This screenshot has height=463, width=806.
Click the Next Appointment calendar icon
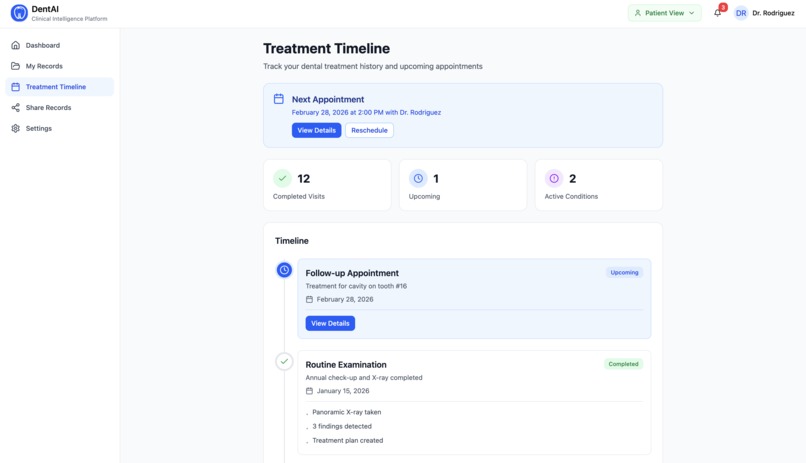[279, 99]
